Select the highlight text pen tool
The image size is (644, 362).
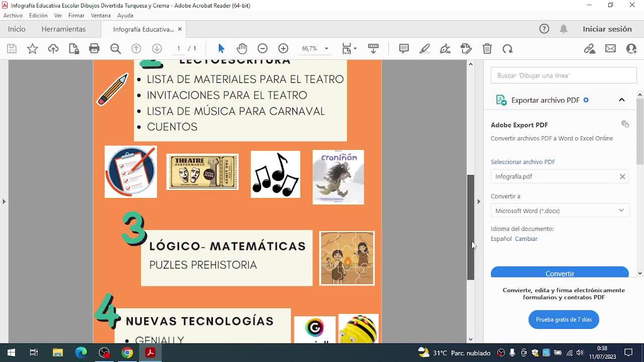coord(425,49)
